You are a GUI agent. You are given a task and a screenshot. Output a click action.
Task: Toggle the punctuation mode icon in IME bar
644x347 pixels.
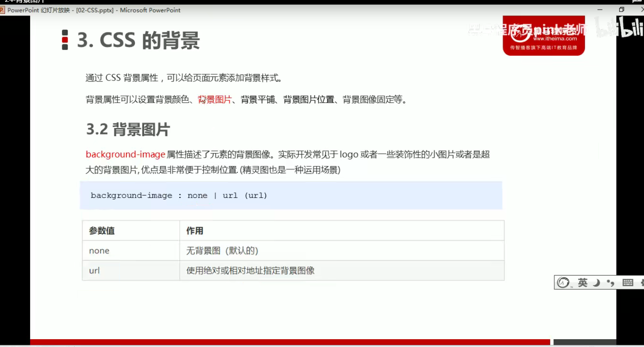[x=611, y=283]
